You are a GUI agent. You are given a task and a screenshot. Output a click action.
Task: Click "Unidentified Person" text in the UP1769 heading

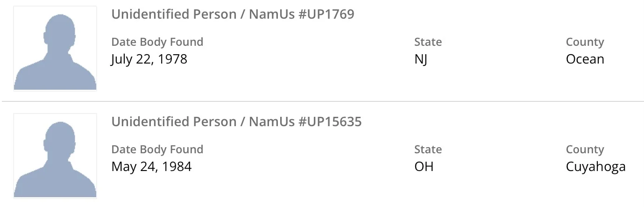point(173,14)
